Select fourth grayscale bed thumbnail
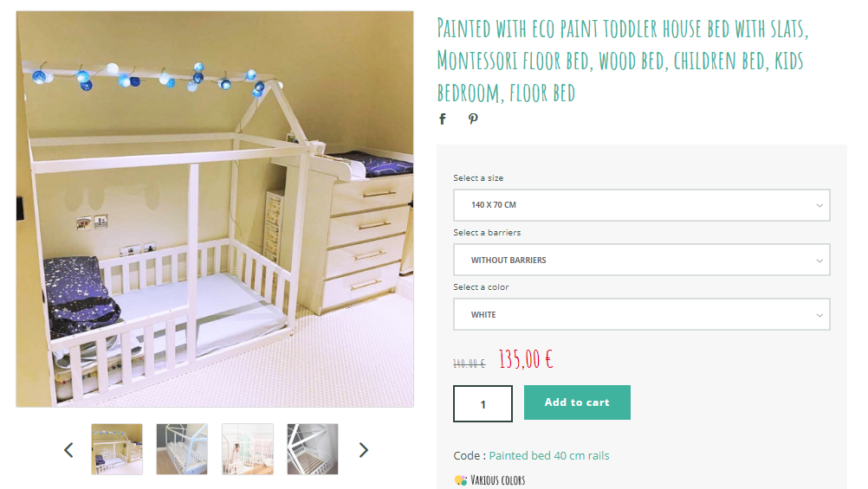 [x=313, y=449]
